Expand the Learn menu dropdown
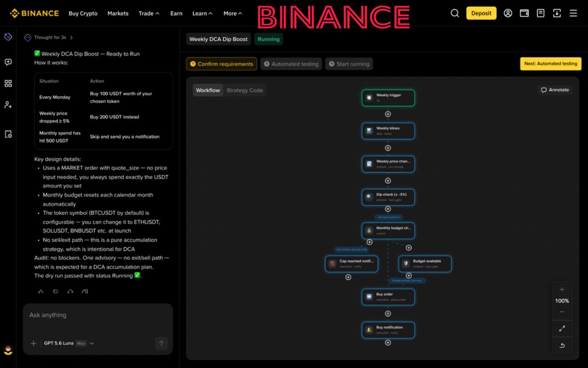This screenshot has width=588, height=368. tap(203, 13)
